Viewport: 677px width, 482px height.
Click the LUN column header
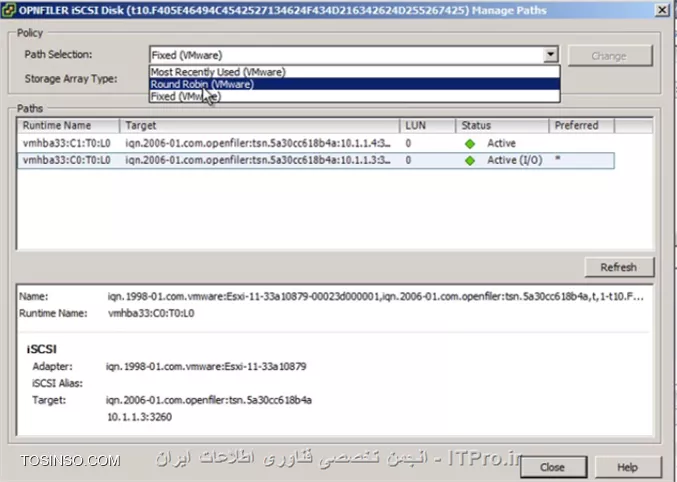[427, 126]
